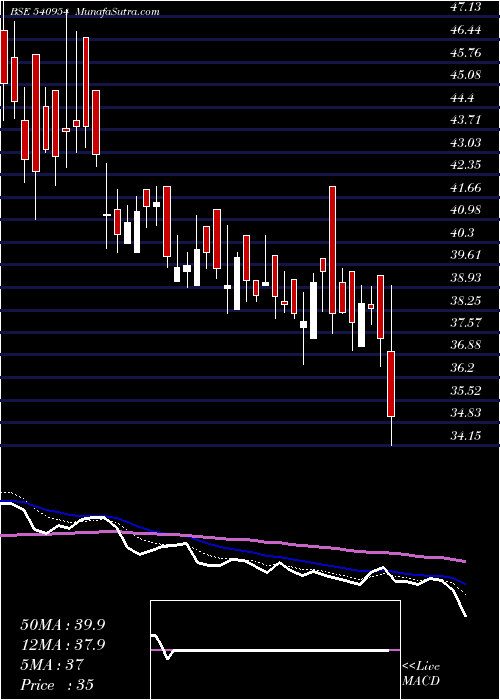Viewport: 500px width, 700px height.
Task: Click the 34.15 axis value
Action: pos(466,435)
